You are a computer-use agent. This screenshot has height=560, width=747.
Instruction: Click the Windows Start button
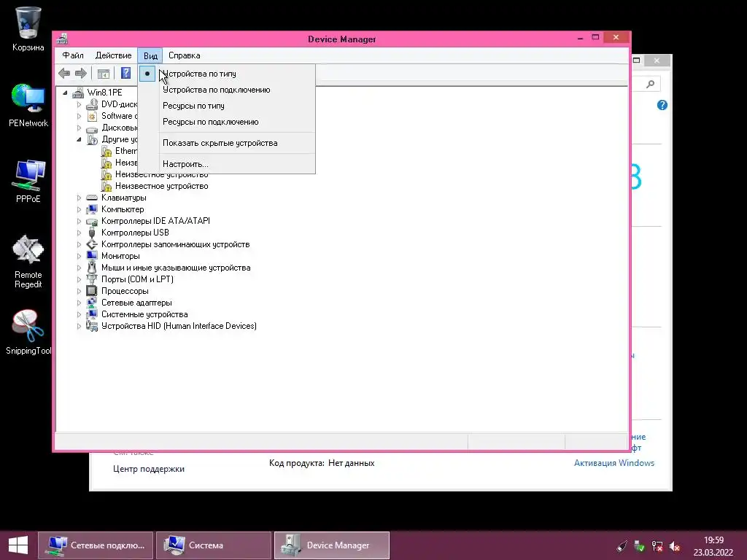pos(18,545)
